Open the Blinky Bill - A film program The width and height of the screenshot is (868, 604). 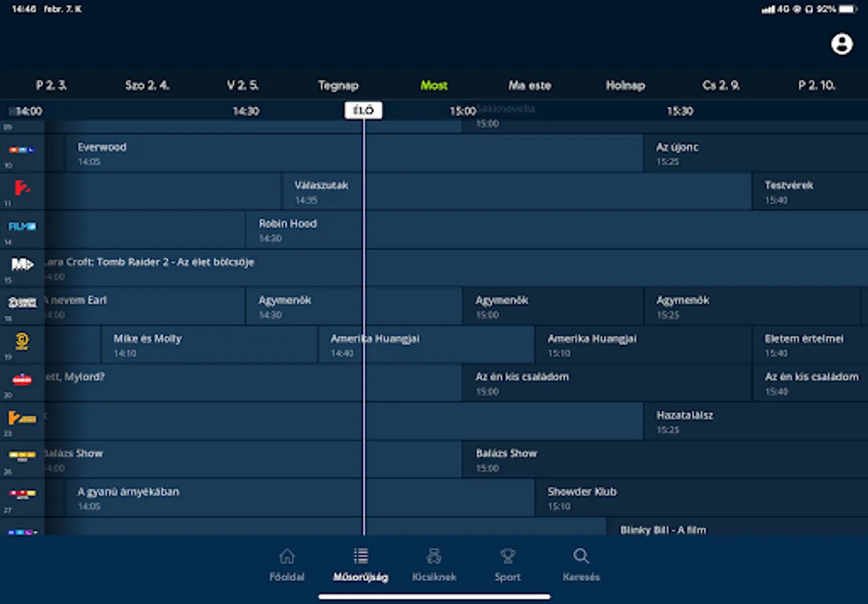[737, 527]
